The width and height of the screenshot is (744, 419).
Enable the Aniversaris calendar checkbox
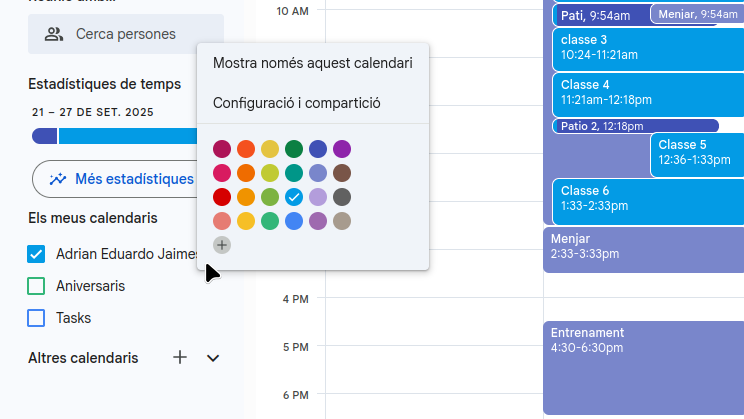[x=37, y=286]
